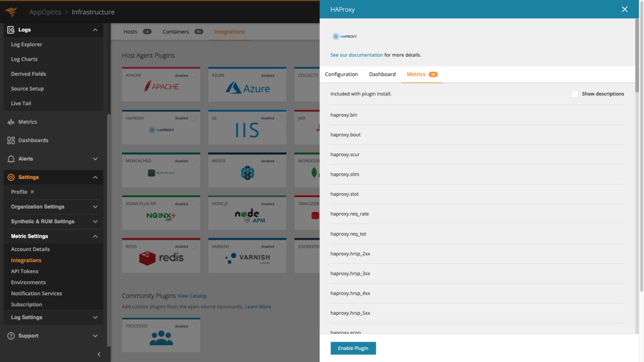Image resolution: width=644 pixels, height=362 pixels.
Task: Select the Redis plugin logo
Action: pyautogui.click(x=161, y=258)
